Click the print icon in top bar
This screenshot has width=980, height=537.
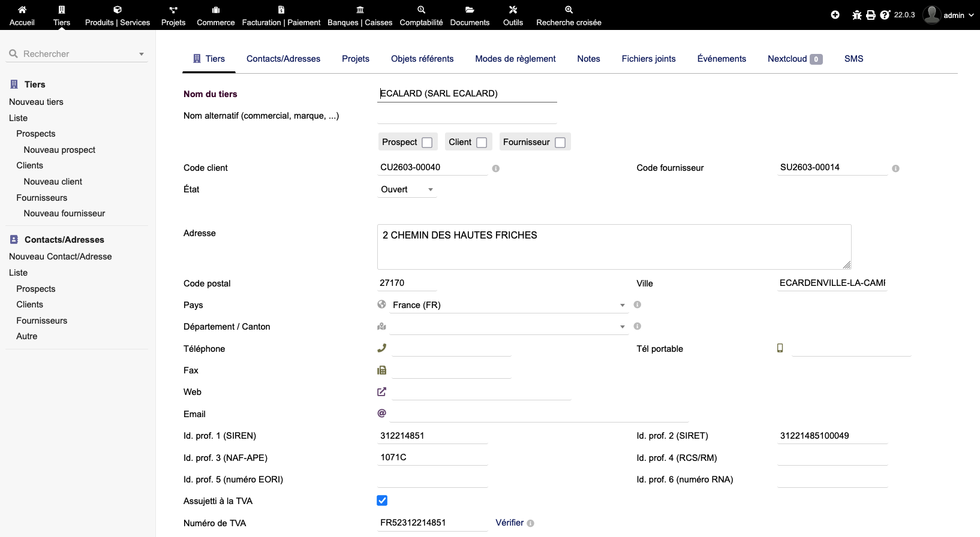click(871, 15)
